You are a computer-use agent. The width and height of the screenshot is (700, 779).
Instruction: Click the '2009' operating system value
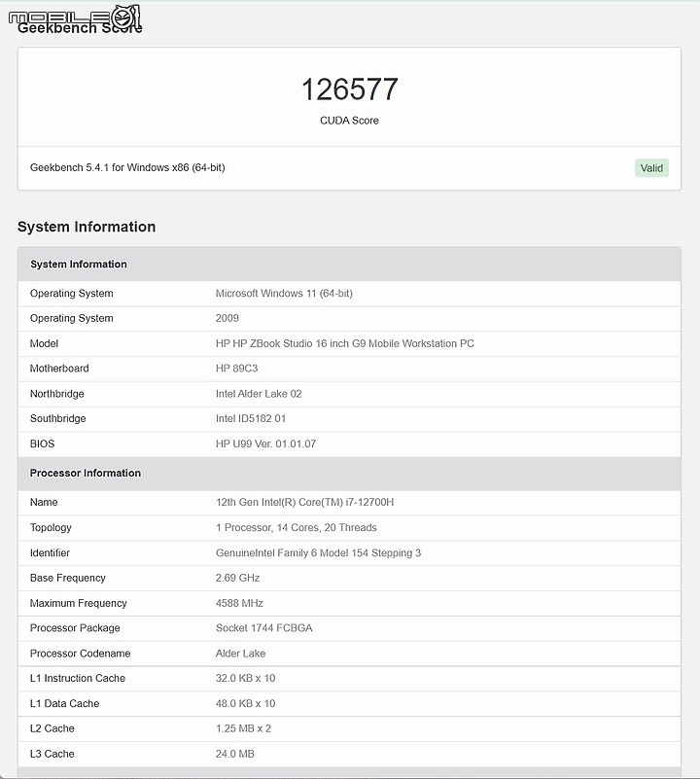[x=227, y=318]
